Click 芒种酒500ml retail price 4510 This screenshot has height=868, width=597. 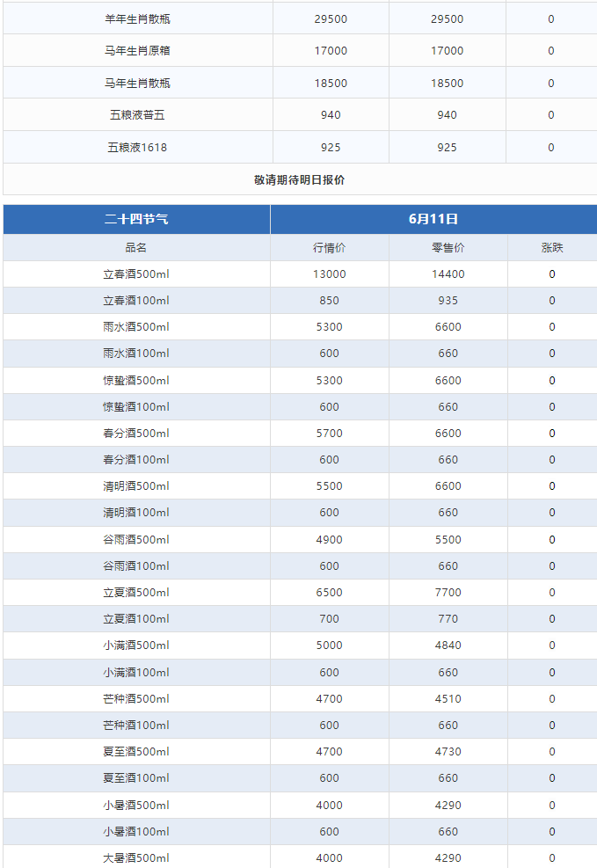coord(448,698)
